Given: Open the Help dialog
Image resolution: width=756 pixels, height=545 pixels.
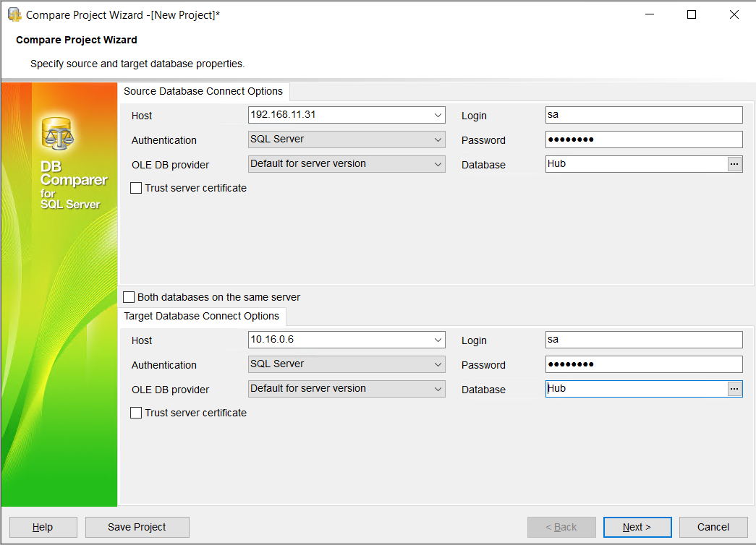Looking at the screenshot, I should click(x=43, y=527).
